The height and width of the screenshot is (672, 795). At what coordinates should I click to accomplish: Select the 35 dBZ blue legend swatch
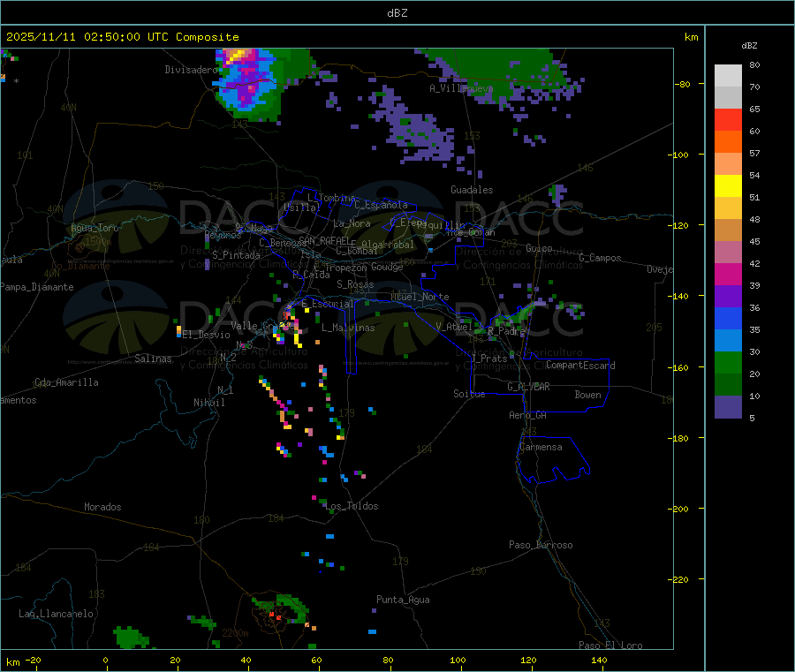coord(728,318)
